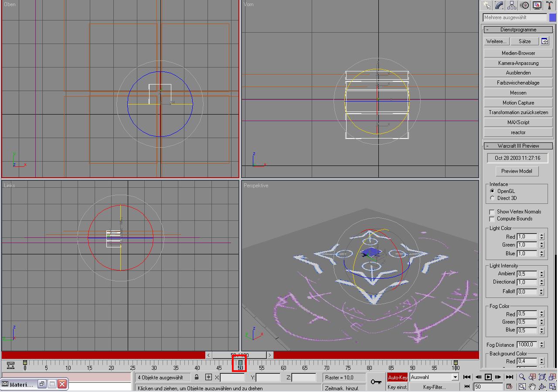Collapse the Dienstprogramme rollout
This screenshot has width=558, height=392.
(518, 30)
